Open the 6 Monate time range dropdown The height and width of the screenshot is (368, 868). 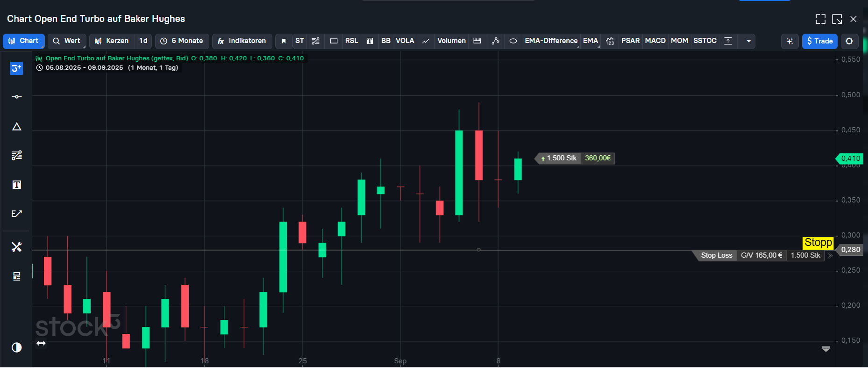[x=182, y=41]
